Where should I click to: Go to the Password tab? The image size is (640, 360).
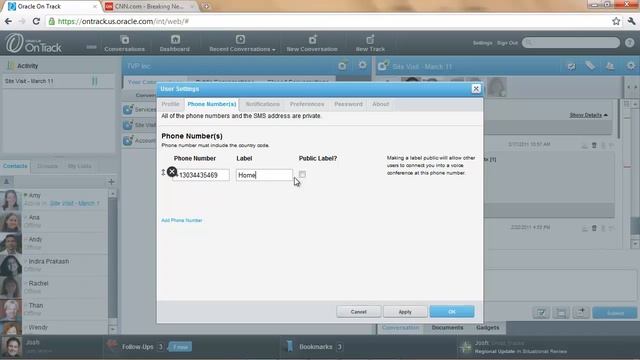click(348, 104)
